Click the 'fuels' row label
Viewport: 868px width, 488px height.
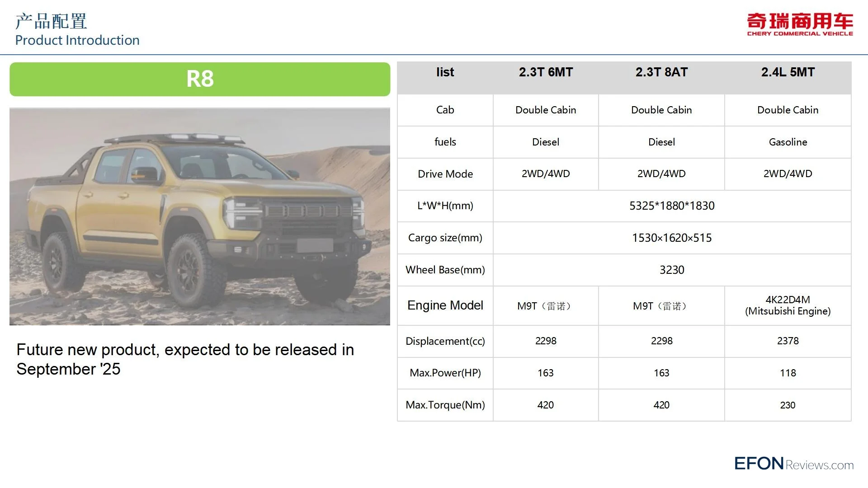[x=445, y=142]
